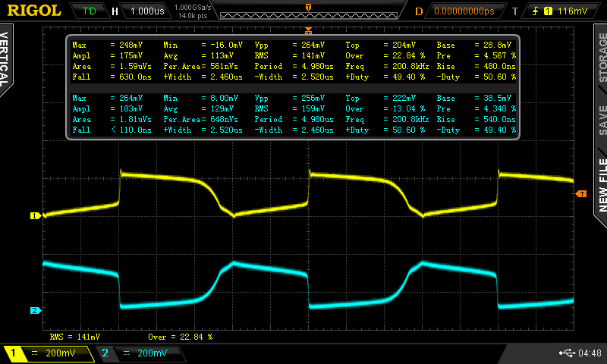
Task: Select the cyan channel 2 ground marker
Action: tap(34, 311)
